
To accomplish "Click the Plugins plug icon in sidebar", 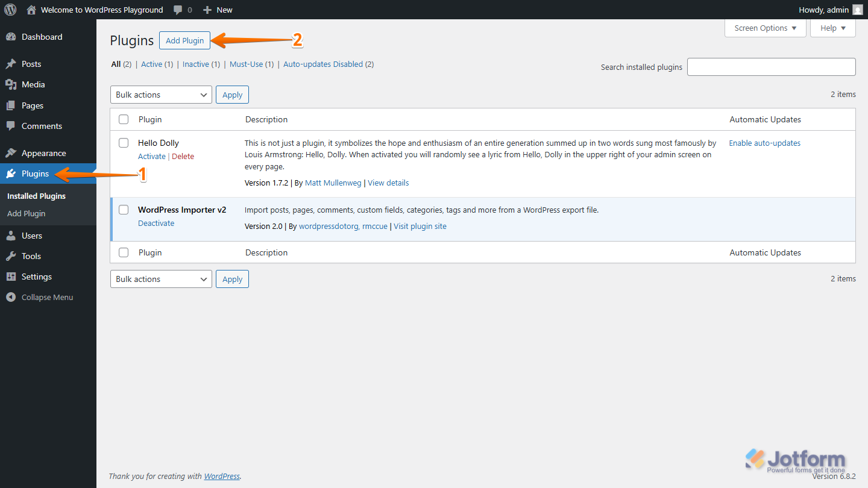I will coord(11,174).
